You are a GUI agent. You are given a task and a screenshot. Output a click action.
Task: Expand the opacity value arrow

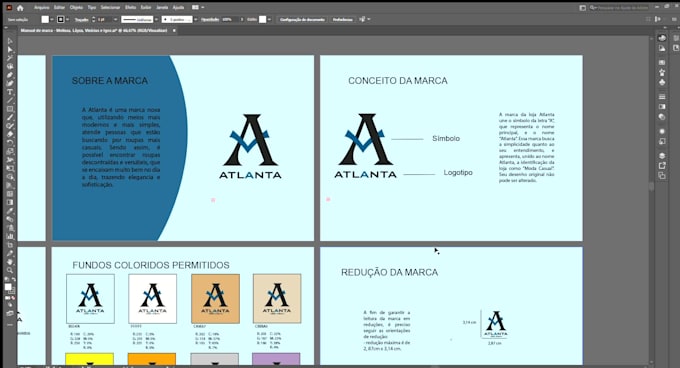[x=242, y=20]
